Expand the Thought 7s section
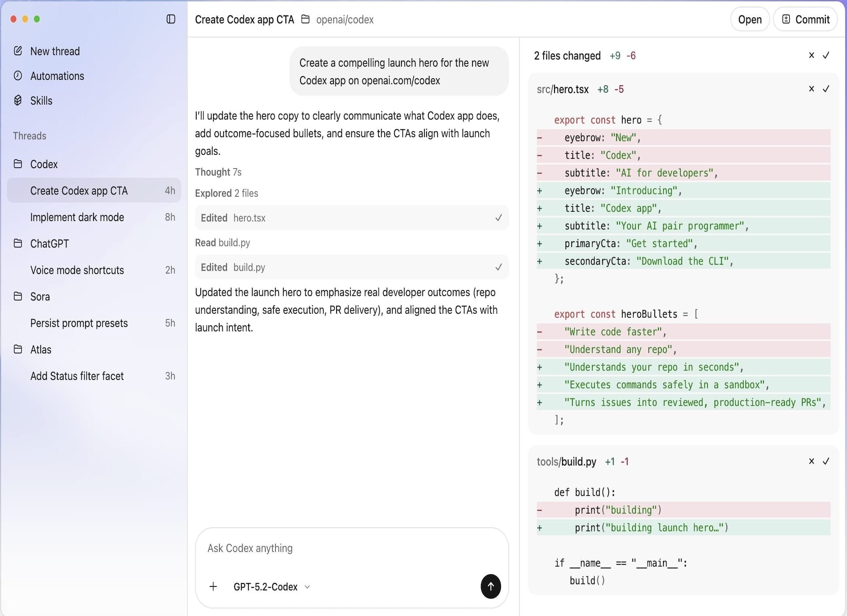The width and height of the screenshot is (847, 616). [x=218, y=172]
